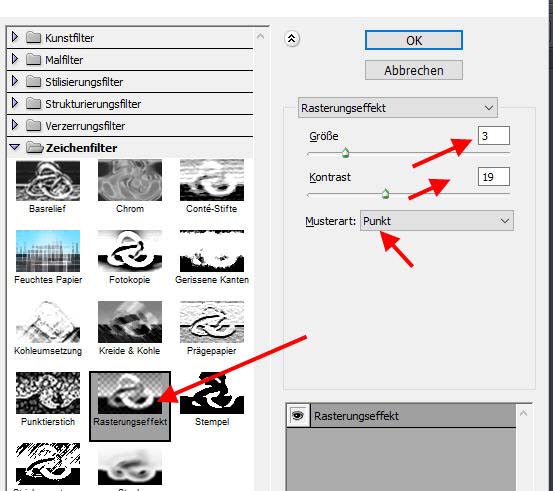Choose the Chrom filter thumbnail
Viewport: 553px width, 491px height.
[130, 180]
